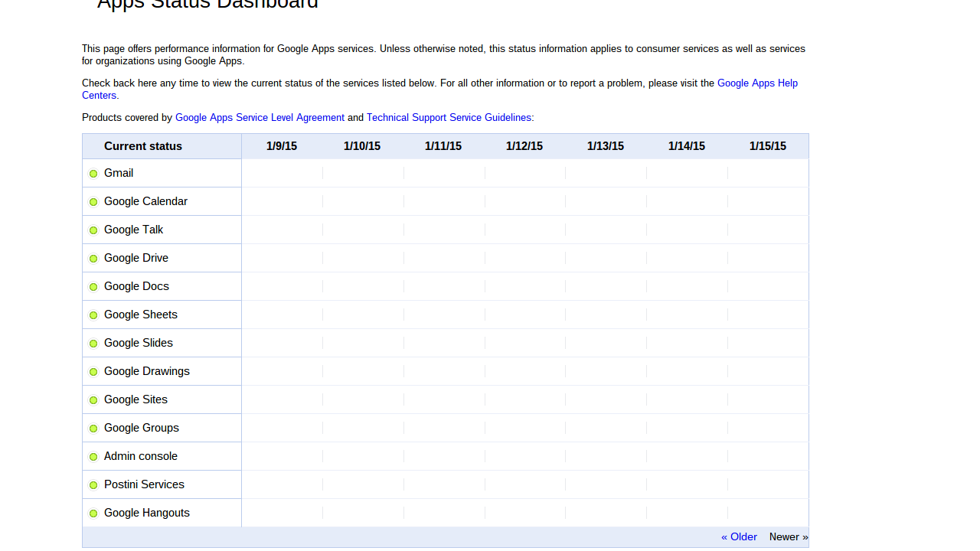Image resolution: width=980 pixels, height=551 pixels.
Task: Click the Google Drive green status icon
Action: [93, 259]
